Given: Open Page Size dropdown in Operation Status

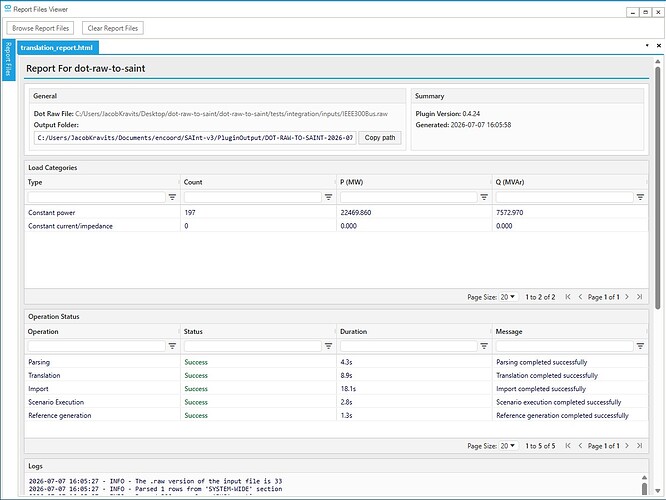Looking at the screenshot, I should point(508,446).
